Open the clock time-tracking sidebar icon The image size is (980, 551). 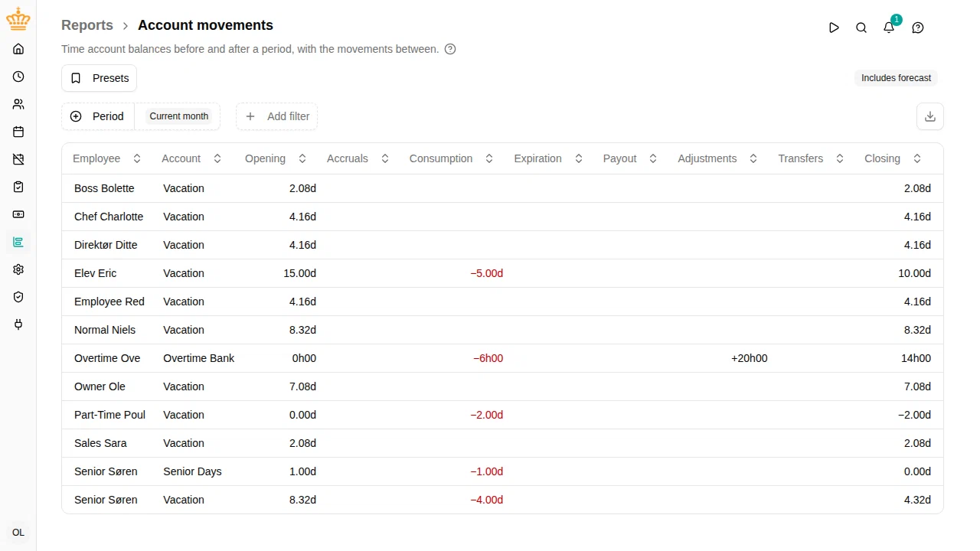click(x=18, y=77)
